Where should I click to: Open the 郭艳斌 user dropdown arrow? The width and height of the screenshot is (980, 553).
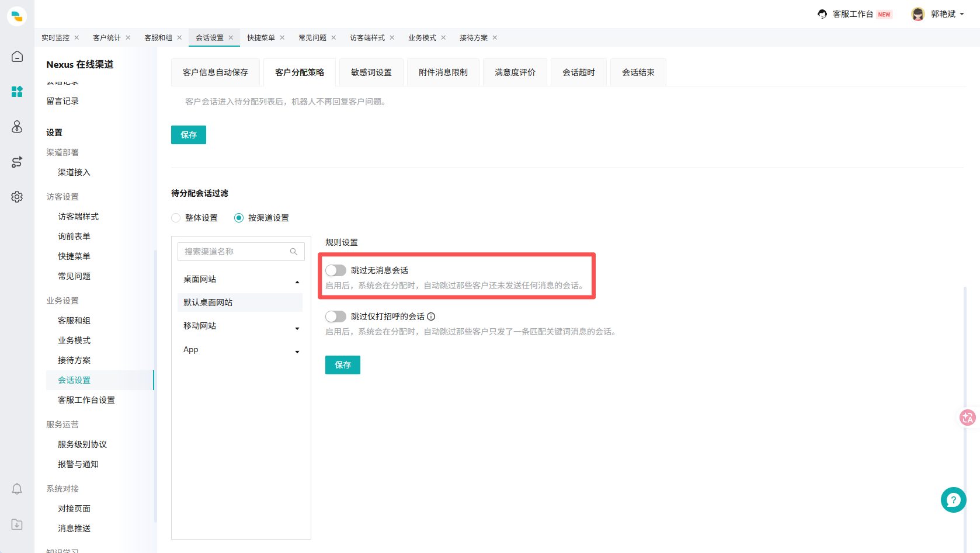[962, 14]
